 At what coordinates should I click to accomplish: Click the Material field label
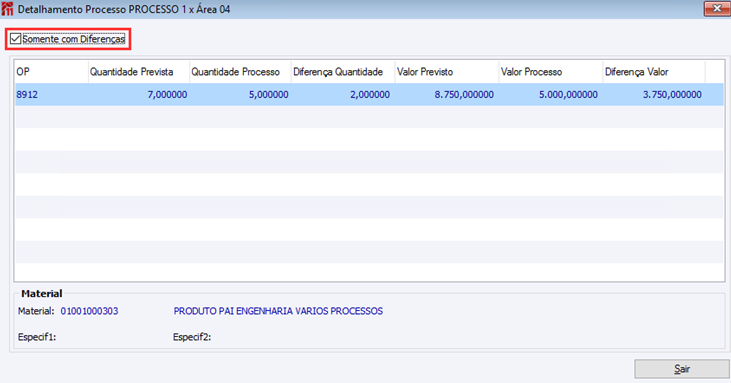(36, 311)
